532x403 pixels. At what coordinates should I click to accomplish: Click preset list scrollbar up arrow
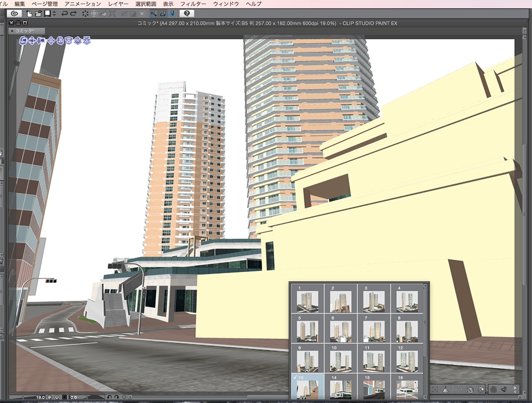pos(426,287)
